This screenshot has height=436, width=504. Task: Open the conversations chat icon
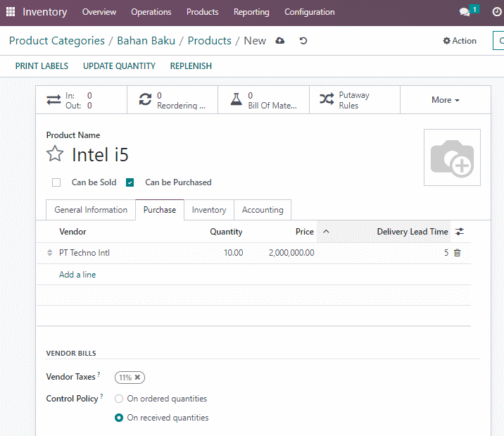(x=465, y=12)
